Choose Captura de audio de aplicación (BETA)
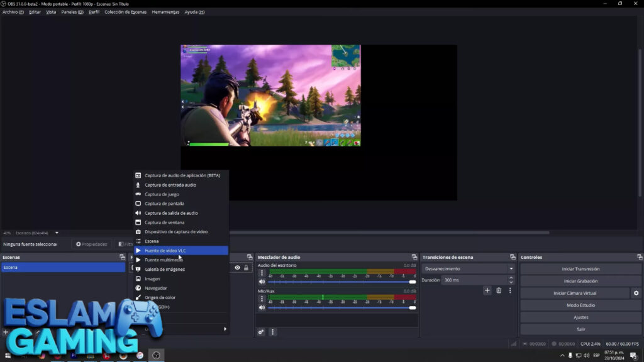This screenshot has width=644, height=362. click(181, 175)
